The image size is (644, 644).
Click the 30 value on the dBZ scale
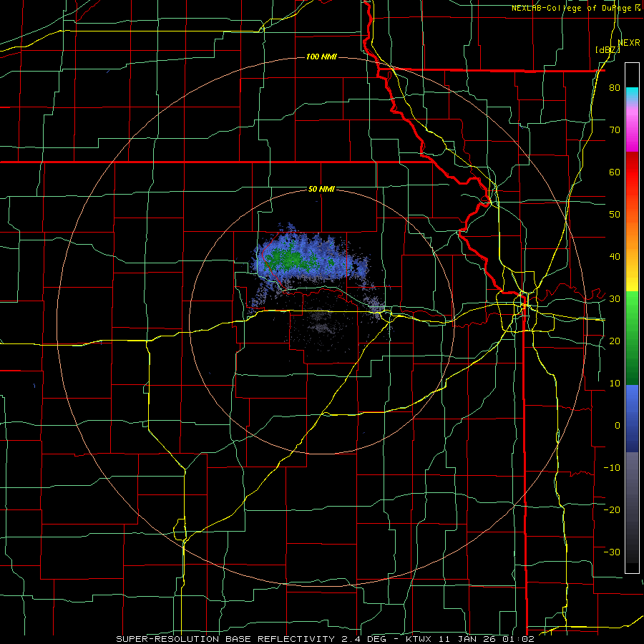[615, 298]
